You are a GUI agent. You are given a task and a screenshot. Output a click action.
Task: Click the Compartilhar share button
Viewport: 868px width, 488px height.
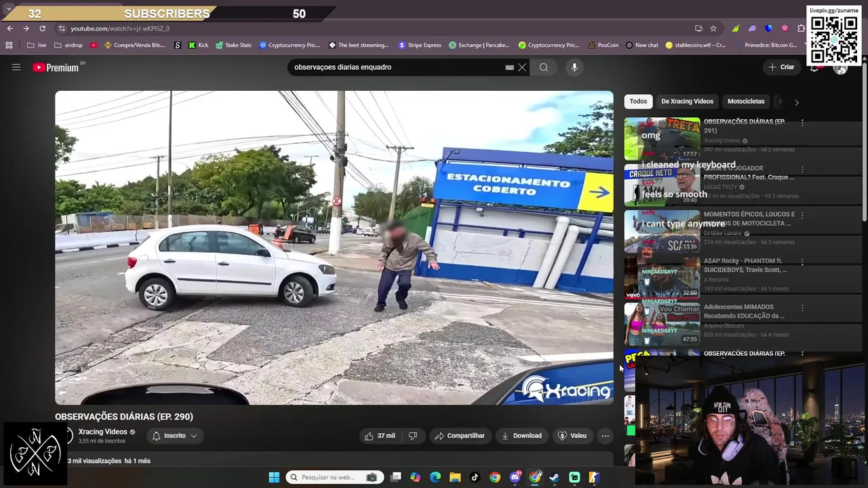(x=460, y=436)
